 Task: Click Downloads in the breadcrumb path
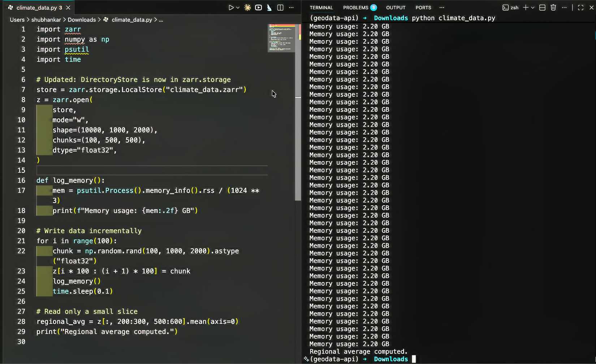tap(82, 19)
